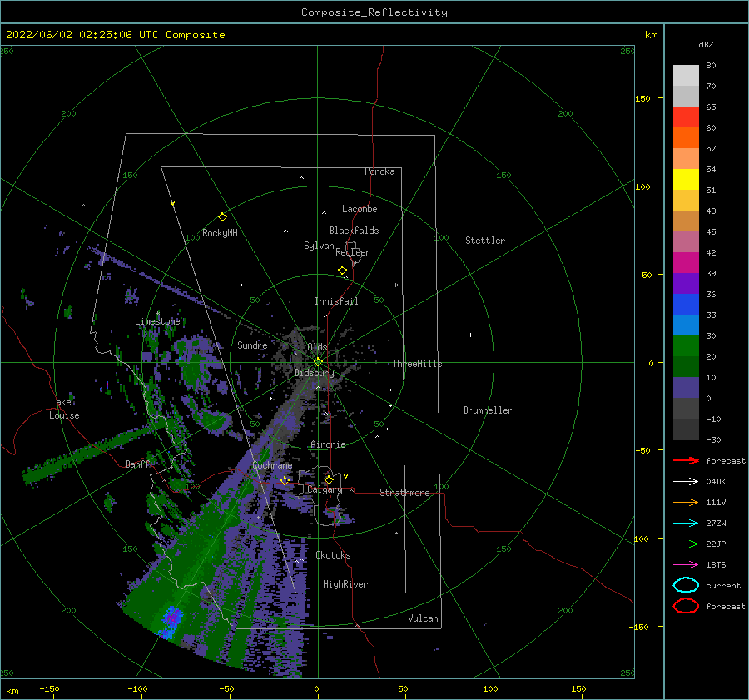Click the HighRiver label
749x700 pixels.
click(x=345, y=584)
